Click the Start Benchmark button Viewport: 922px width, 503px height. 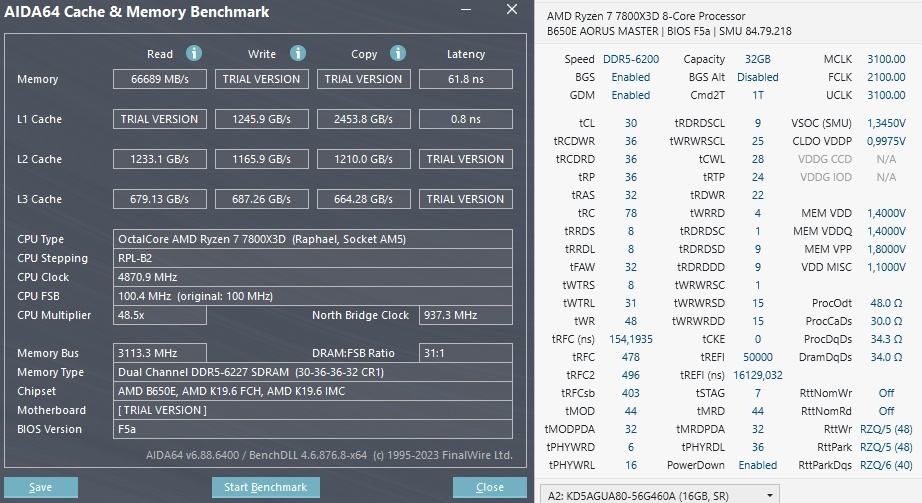pos(266,487)
